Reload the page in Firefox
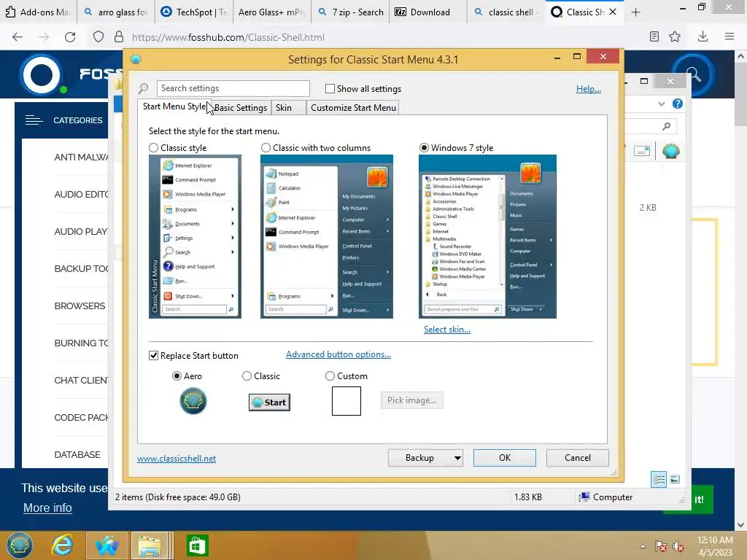The width and height of the screenshot is (747, 560). [x=70, y=37]
